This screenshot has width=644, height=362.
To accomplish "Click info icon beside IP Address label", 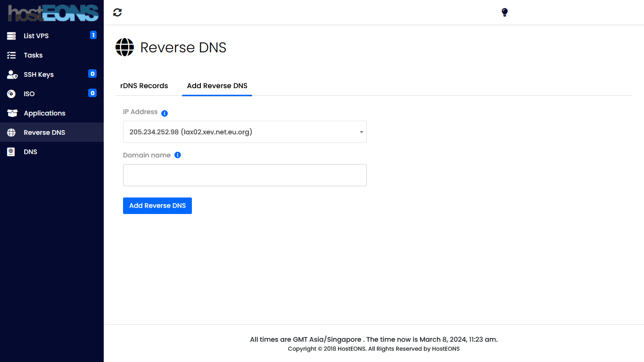I will [165, 113].
